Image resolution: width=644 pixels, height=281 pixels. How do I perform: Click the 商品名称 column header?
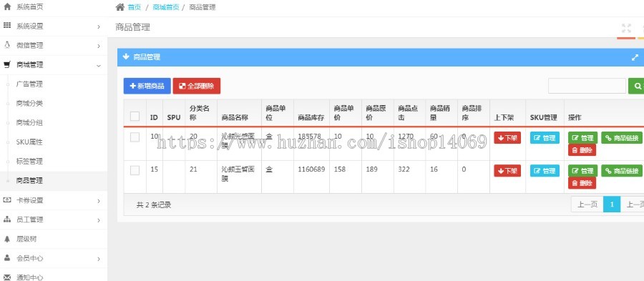235,118
